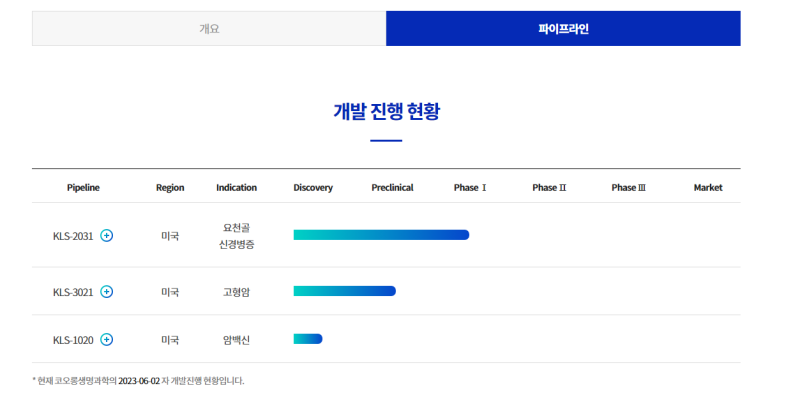Viewport: 800px width, 409px height.
Task: Click the Market column header
Action: coord(708,188)
